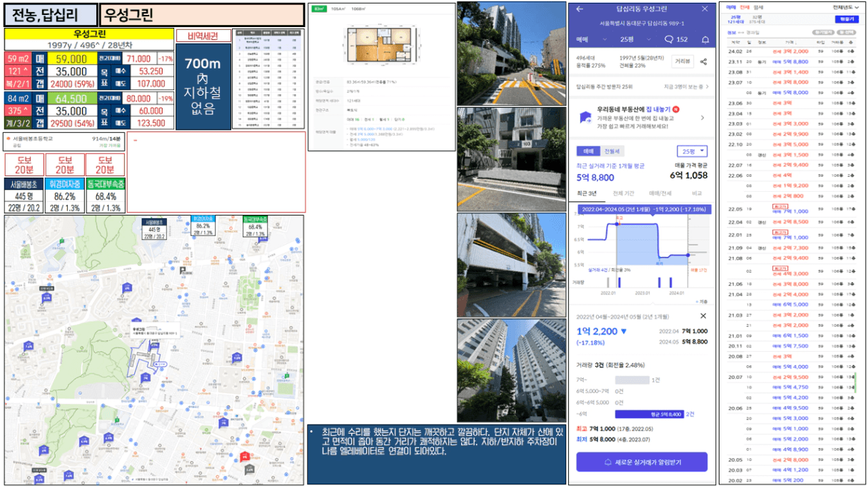Screen dimensions: 868x488
Task: Open 답십리동 주간 방문자 25위 ranking row
Action: coord(642,86)
